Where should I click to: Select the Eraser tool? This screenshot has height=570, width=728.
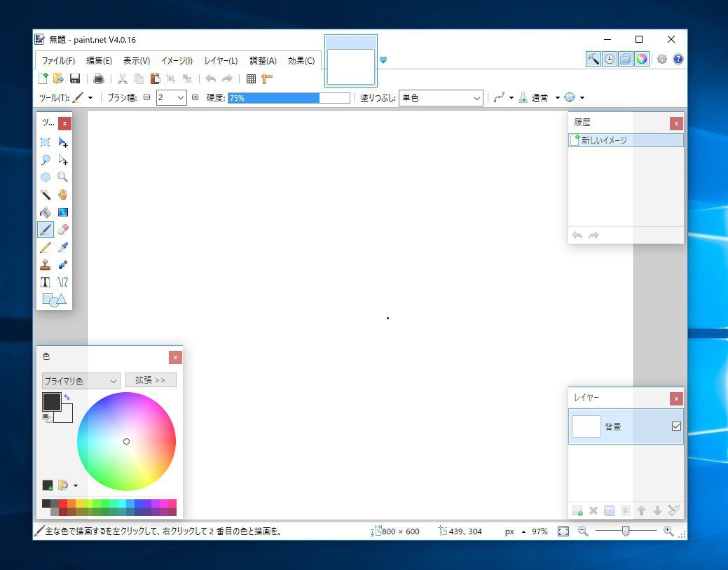tap(63, 230)
